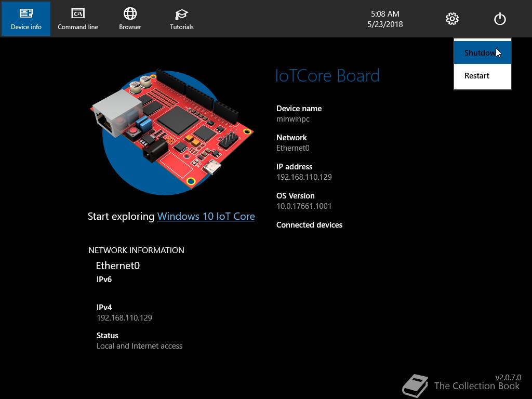Open the Tutorials tab

pos(181,19)
